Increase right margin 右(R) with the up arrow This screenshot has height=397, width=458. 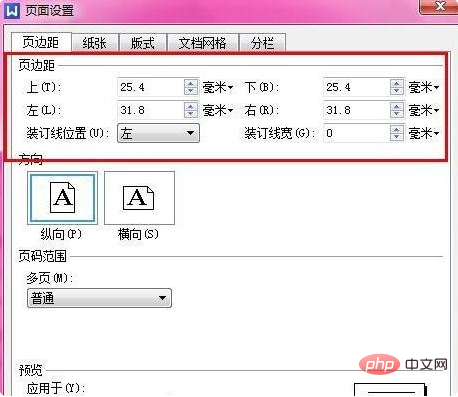397,106
